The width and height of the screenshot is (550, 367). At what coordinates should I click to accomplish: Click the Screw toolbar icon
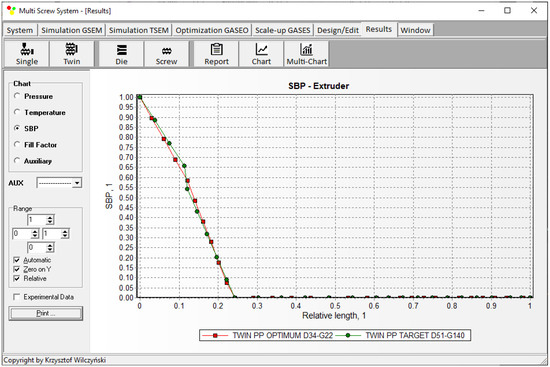click(x=166, y=54)
